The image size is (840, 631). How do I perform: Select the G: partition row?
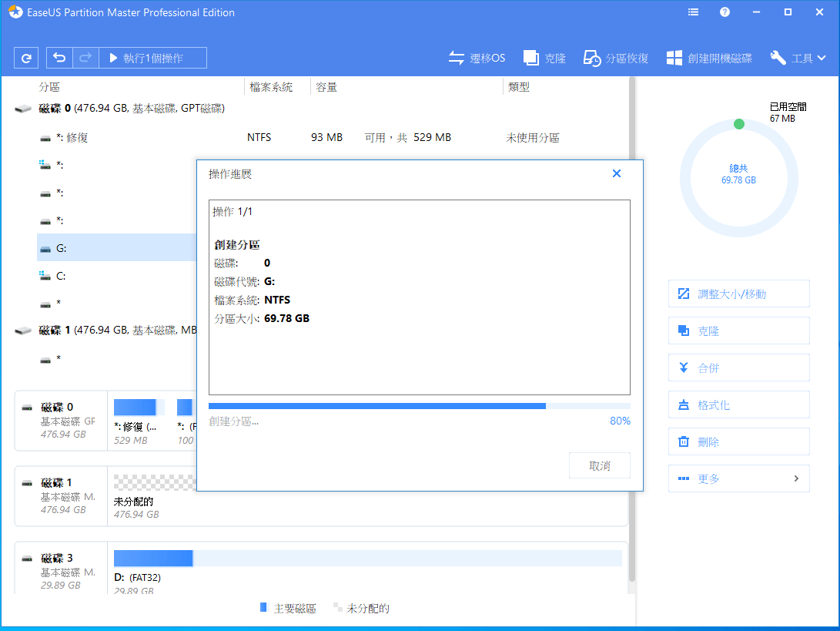[115, 248]
